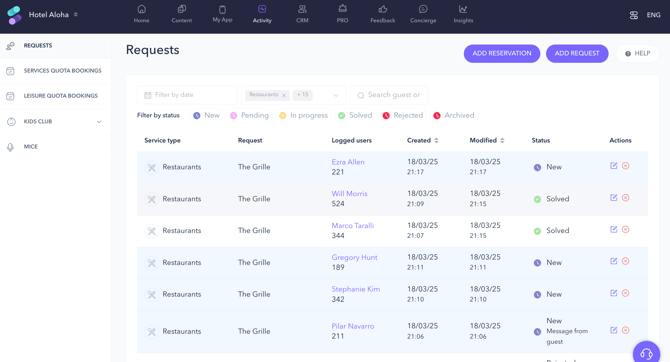Toggle the Pending status filter
This screenshot has width=670, height=362.
pyautogui.click(x=250, y=115)
